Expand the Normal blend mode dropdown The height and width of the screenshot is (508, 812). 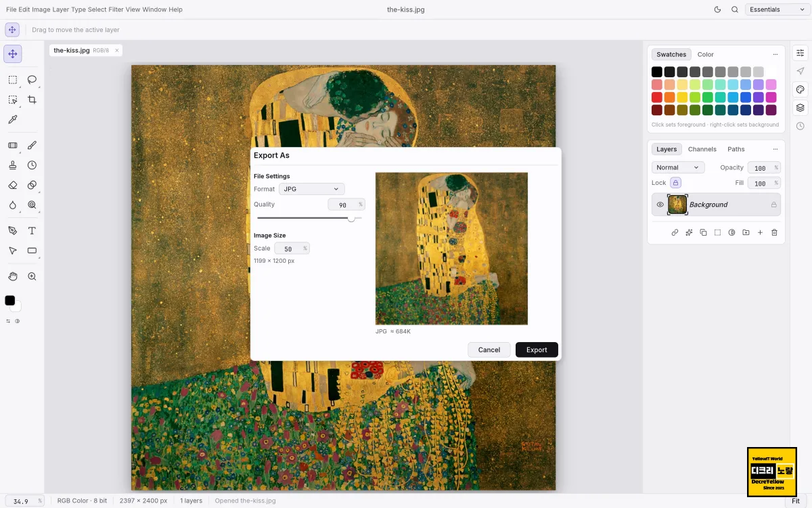[678, 167]
